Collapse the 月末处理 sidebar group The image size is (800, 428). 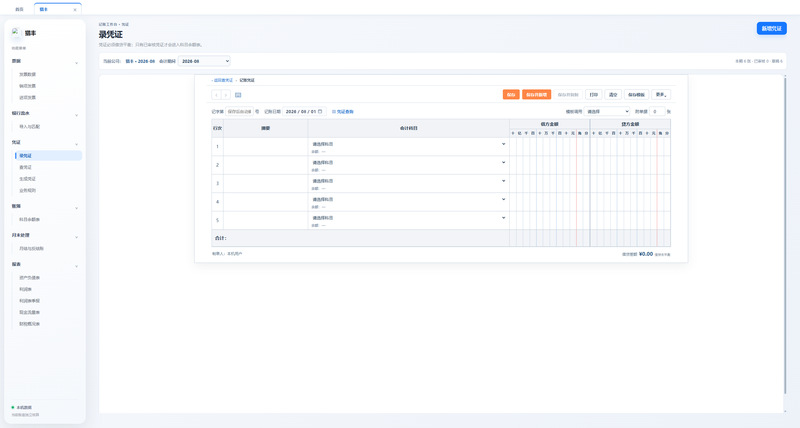(x=77, y=237)
